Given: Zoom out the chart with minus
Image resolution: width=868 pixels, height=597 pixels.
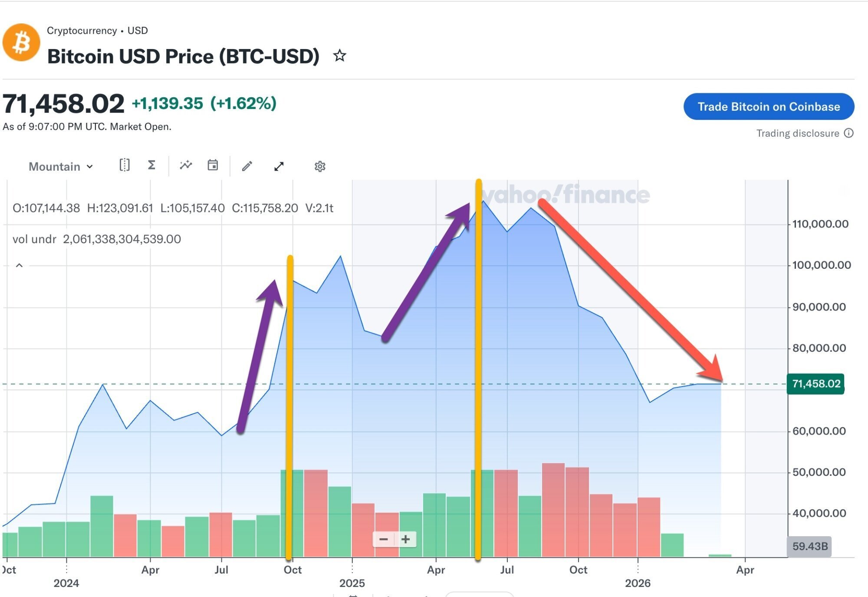Looking at the screenshot, I should [x=384, y=539].
